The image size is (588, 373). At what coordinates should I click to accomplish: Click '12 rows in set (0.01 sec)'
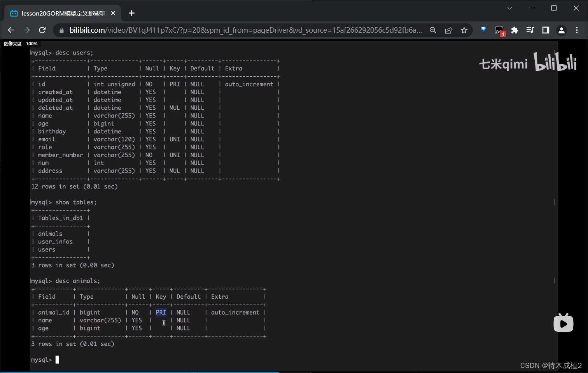(x=74, y=186)
